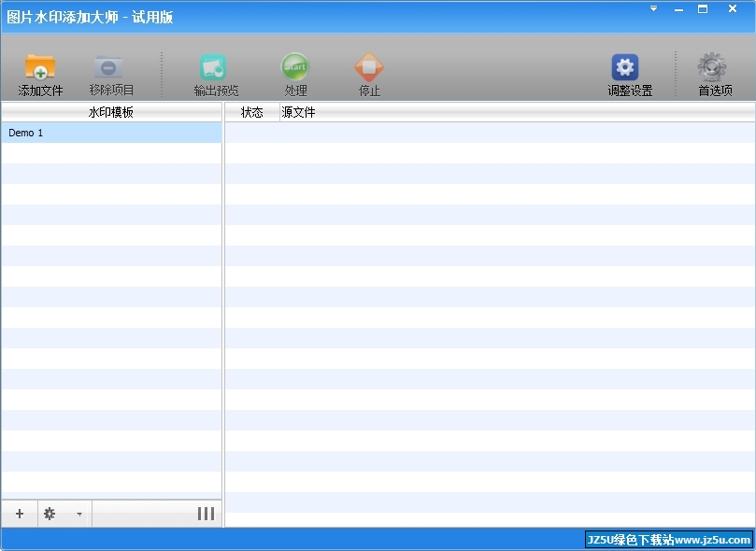Click the 移除项目 remove item icon
The width and height of the screenshot is (756, 551).
(x=108, y=67)
